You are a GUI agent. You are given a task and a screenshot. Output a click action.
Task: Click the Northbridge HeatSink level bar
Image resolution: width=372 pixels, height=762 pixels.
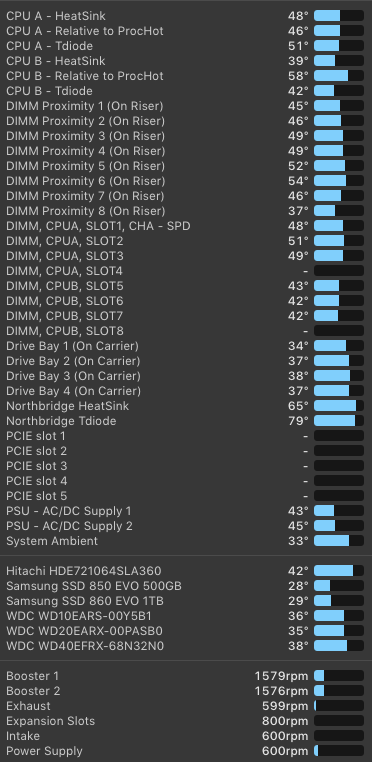click(338, 406)
